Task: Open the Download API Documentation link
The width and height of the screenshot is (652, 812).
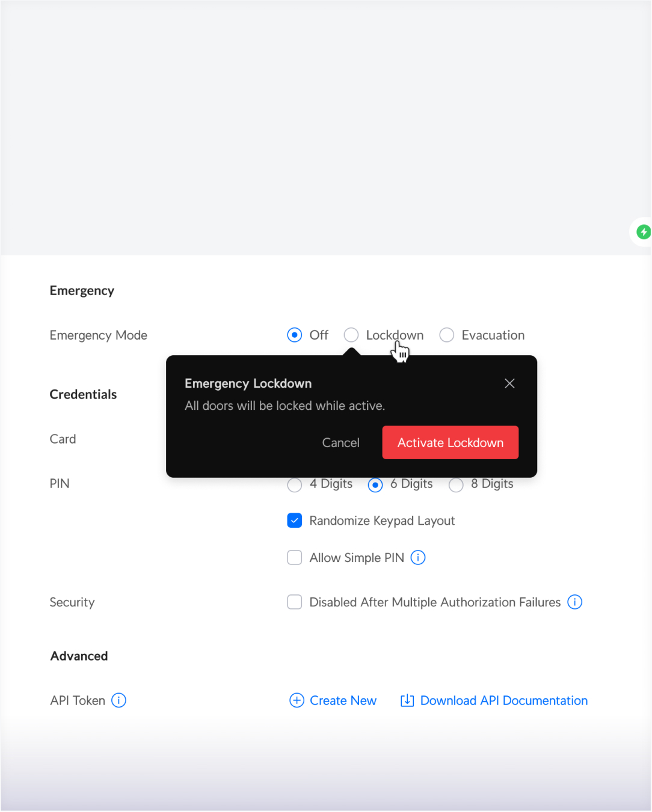Action: (503, 701)
